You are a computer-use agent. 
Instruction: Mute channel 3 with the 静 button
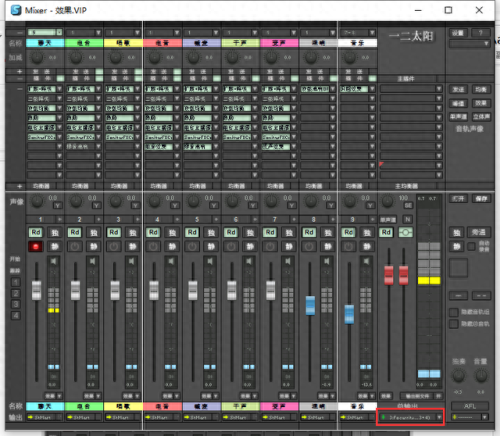pos(133,247)
